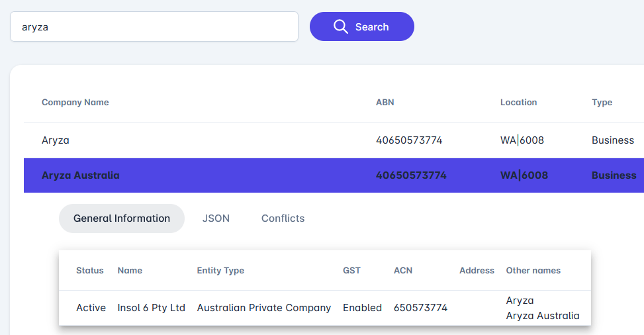The image size is (644, 335).
Task: Click the Name column header in details
Action: (x=130, y=271)
